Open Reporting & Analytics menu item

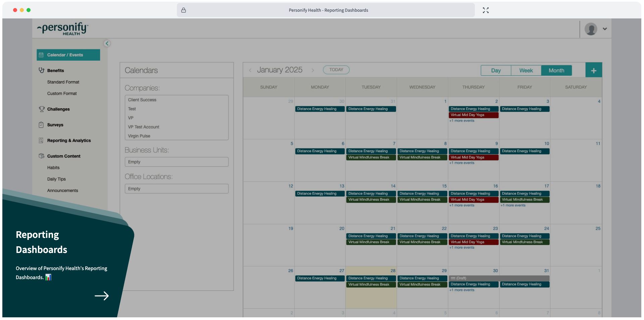coord(69,141)
